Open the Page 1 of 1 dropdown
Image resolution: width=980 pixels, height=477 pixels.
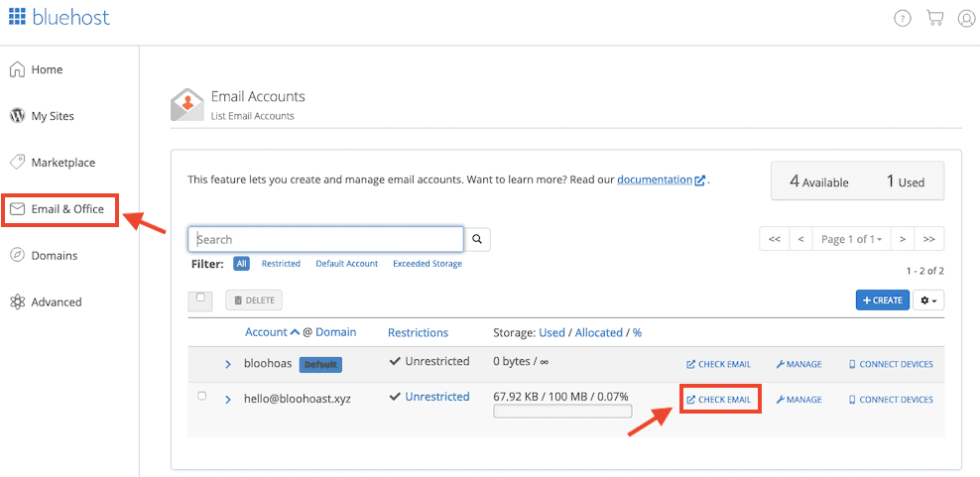click(x=851, y=239)
